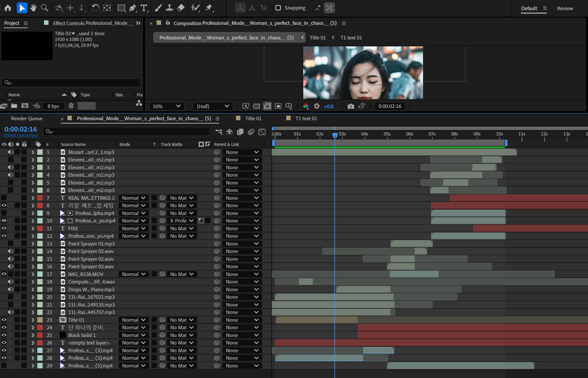This screenshot has height=378, width=588.
Task: Open the T1 text 01 timeline tab
Action: tap(306, 118)
